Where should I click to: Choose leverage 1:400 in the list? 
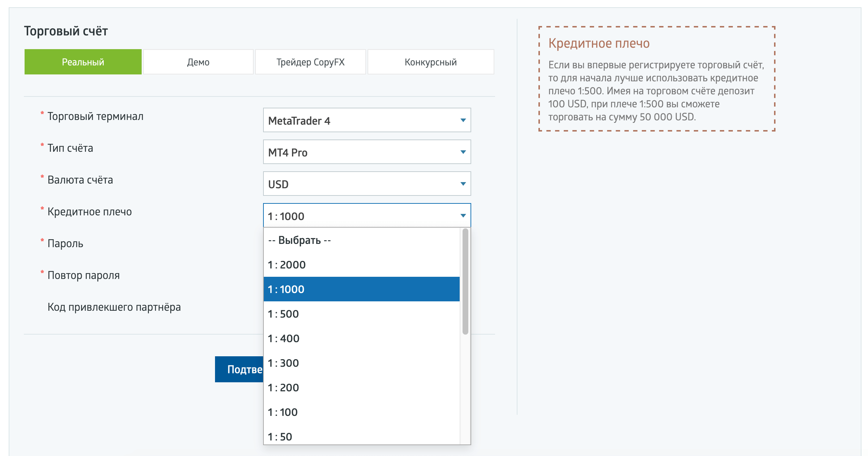tap(361, 339)
